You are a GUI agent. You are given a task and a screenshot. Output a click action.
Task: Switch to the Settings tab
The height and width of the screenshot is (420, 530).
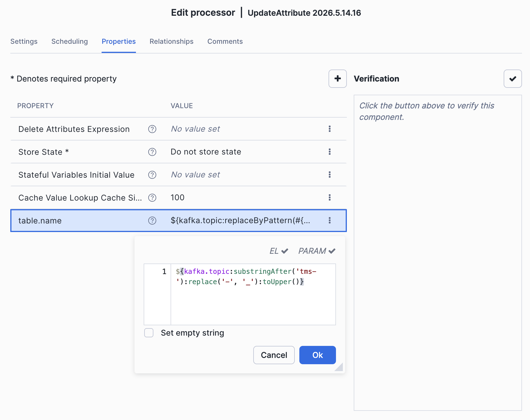[x=24, y=41]
